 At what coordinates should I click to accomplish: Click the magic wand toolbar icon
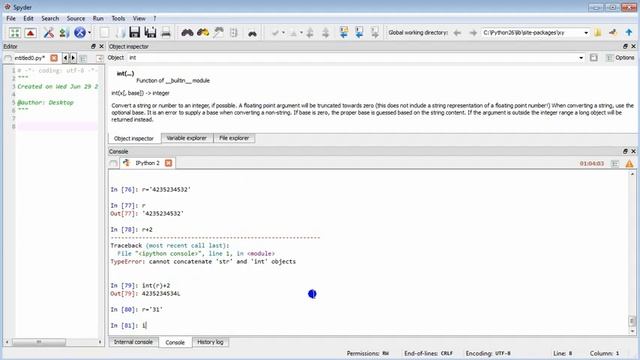[218, 33]
